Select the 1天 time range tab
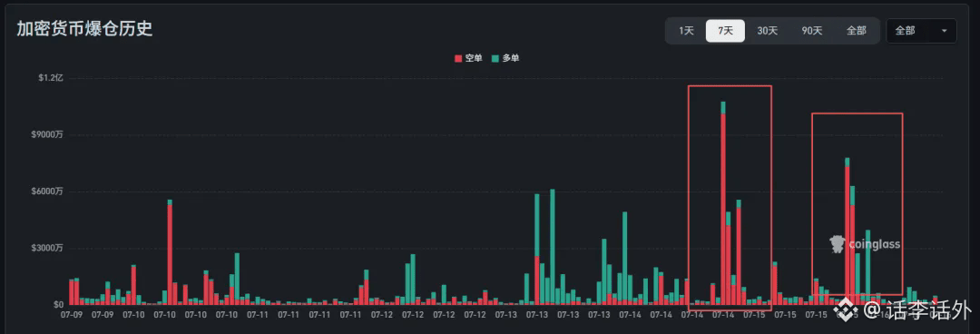 coord(686,31)
